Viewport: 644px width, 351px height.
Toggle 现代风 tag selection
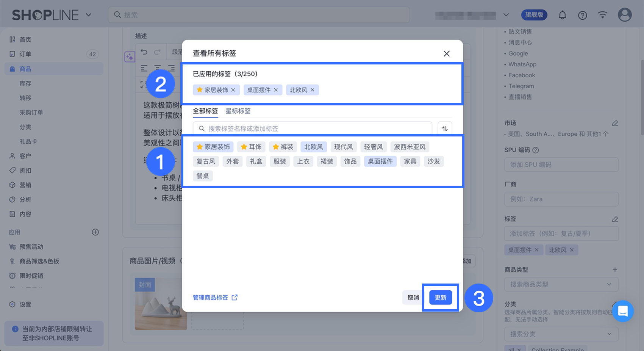point(344,147)
